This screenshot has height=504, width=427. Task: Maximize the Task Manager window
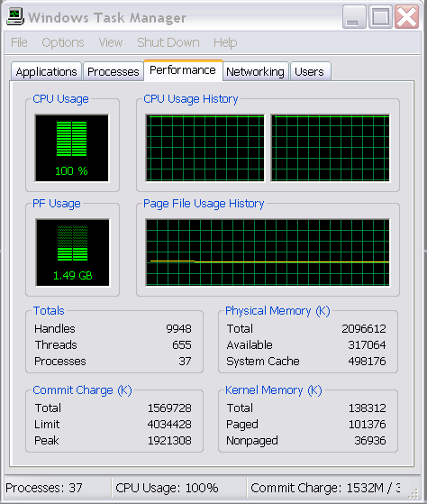pyautogui.click(x=380, y=17)
